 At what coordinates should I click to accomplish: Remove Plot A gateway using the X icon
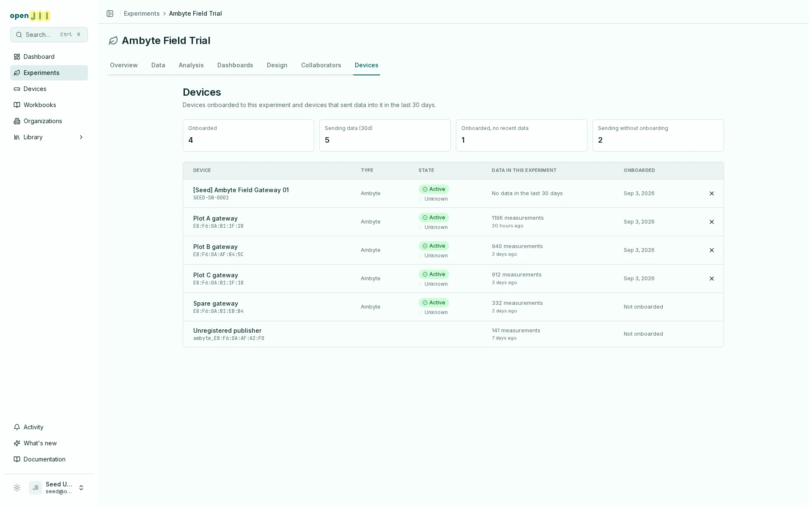point(711,222)
